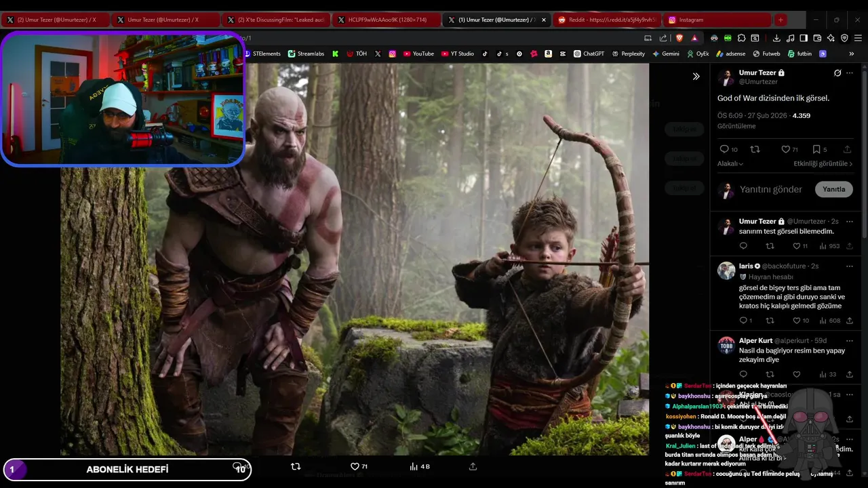Switch to the Reddit i.redd.it tab
Screen dimensions: 868x488
click(607, 20)
